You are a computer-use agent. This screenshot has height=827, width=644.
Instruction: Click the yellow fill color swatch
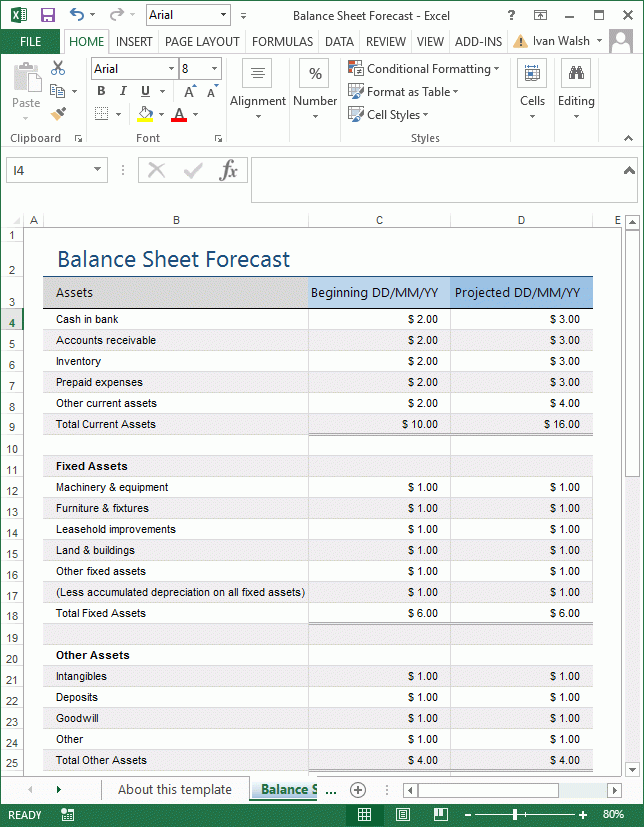pyautogui.click(x=146, y=114)
